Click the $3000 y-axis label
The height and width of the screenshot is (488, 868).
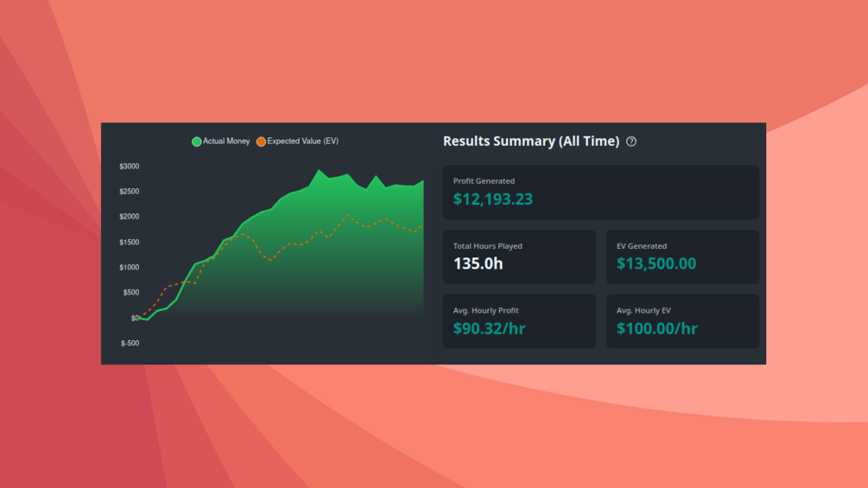pyautogui.click(x=130, y=167)
